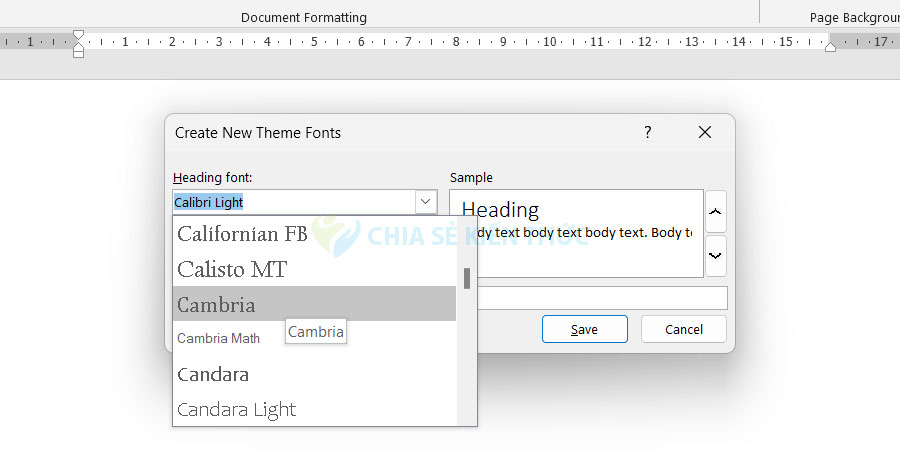Click the Heading sample preview text
This screenshot has width=900, height=461.
point(500,210)
